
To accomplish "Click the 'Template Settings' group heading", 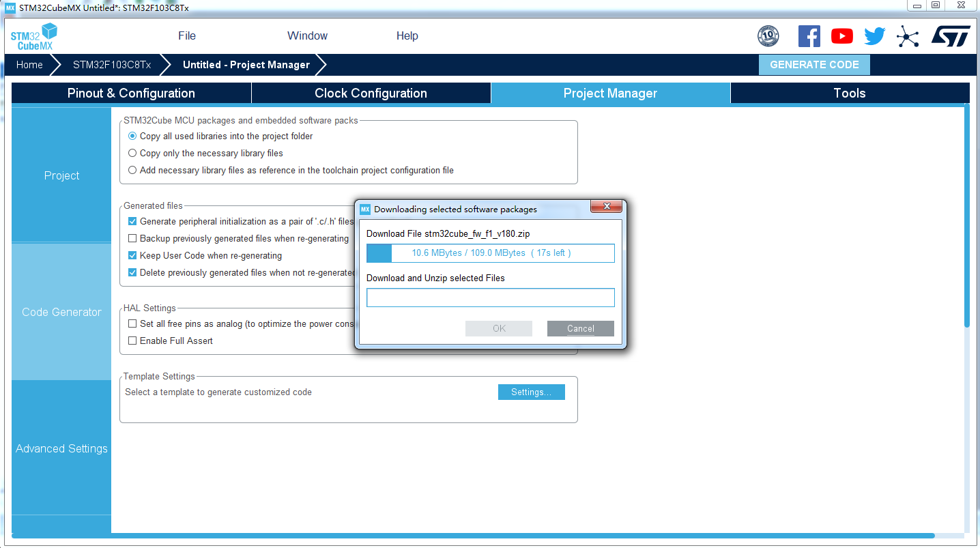I will point(159,376).
